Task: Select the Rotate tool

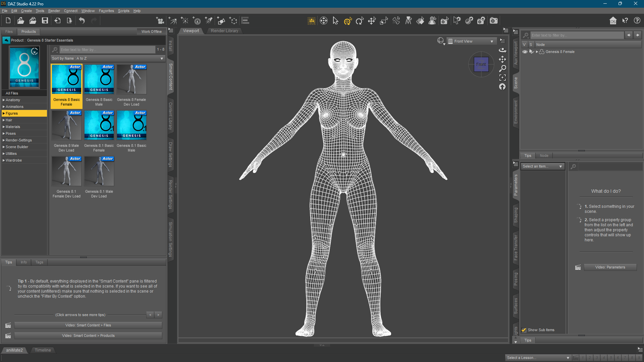Action: [x=360, y=21]
